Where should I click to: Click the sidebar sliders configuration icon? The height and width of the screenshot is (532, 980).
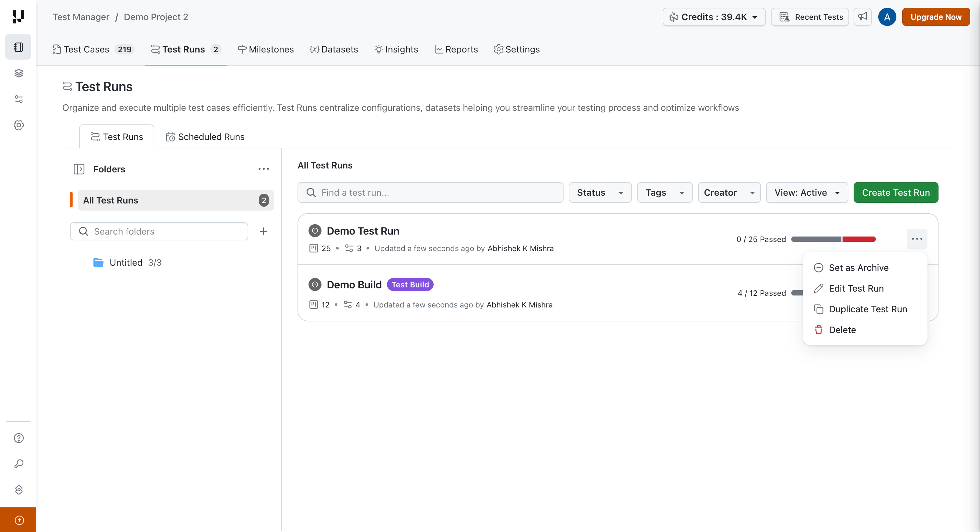tap(19, 99)
